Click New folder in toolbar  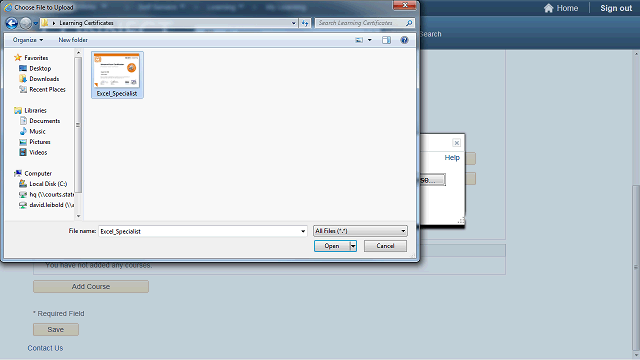pos(73,40)
